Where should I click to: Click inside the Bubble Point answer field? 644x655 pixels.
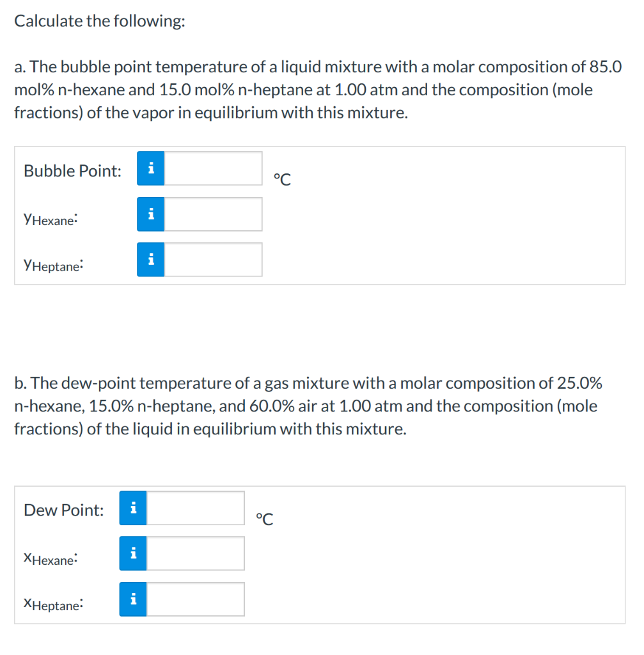214,168
